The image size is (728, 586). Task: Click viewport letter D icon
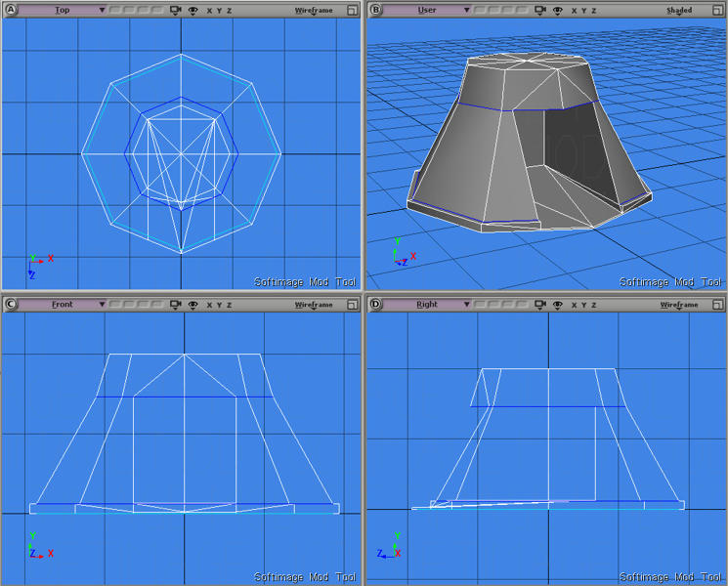click(x=375, y=305)
